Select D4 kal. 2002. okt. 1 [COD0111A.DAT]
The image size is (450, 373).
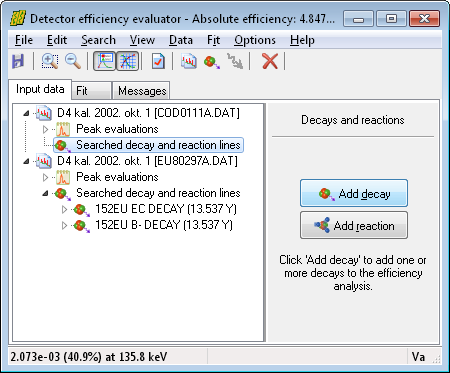[x=148, y=113]
